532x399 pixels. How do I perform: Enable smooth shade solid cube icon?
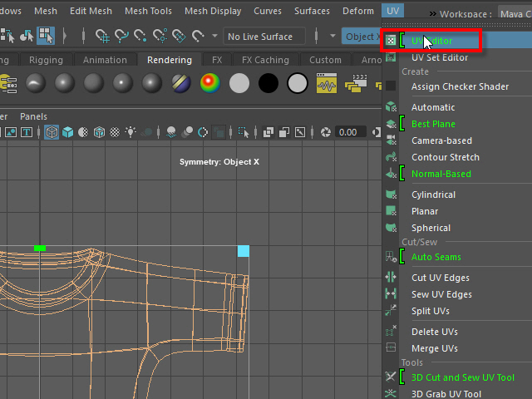[68, 132]
